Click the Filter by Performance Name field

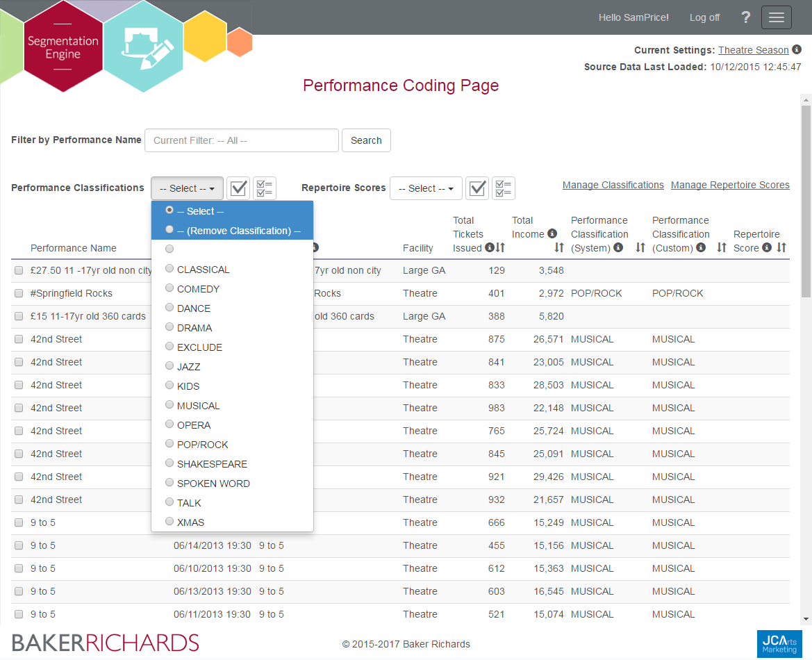tap(241, 140)
